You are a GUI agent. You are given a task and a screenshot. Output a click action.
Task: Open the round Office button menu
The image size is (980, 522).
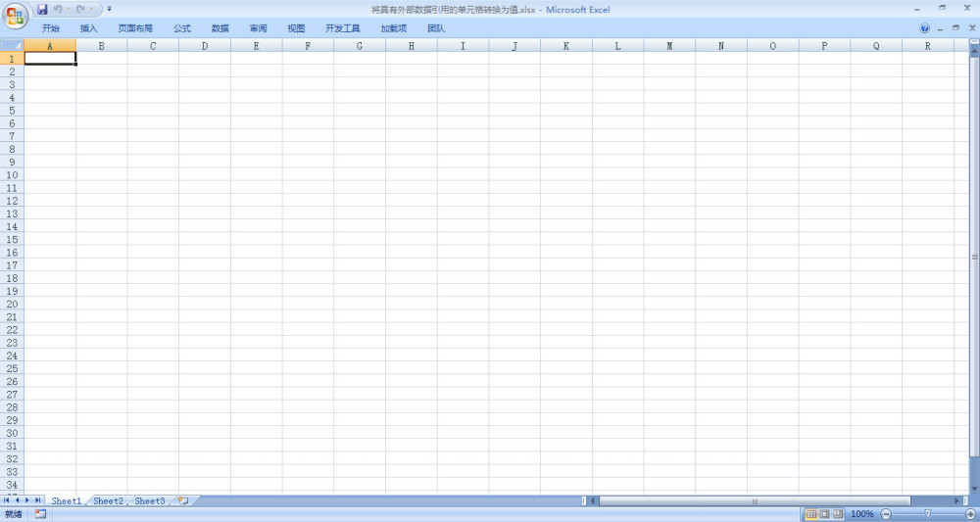click(15, 17)
